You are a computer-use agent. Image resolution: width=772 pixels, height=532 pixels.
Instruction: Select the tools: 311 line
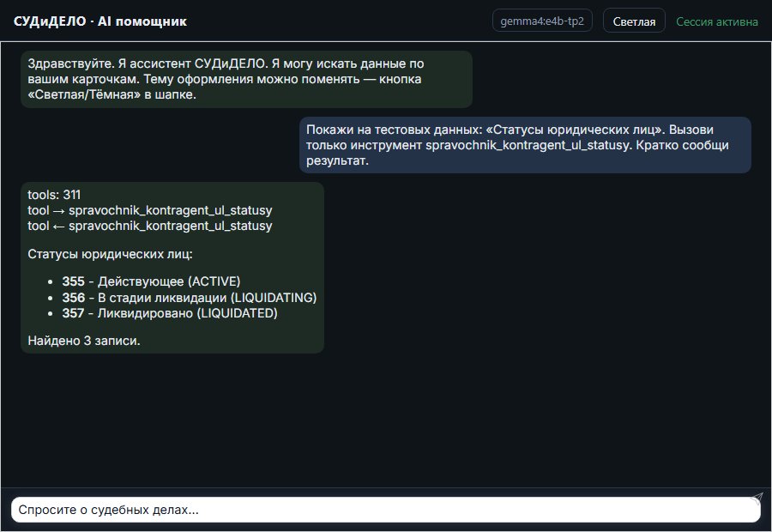click(x=54, y=195)
